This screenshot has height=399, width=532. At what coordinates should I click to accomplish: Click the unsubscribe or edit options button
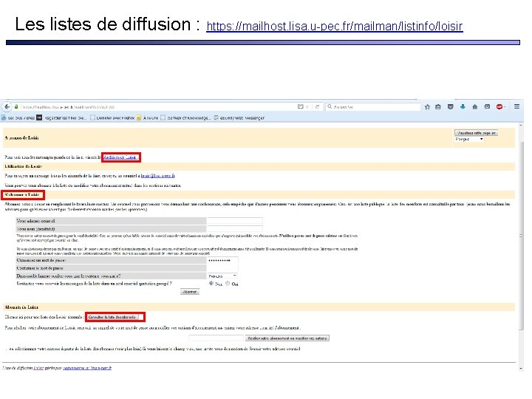pyautogui.click(x=287, y=338)
